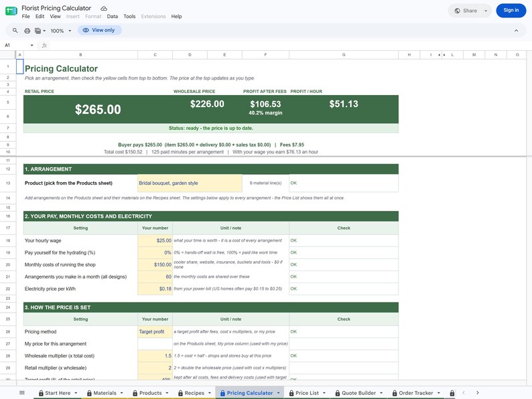Open the View menu
Viewport: 532px width, 399px height.
coord(56,16)
